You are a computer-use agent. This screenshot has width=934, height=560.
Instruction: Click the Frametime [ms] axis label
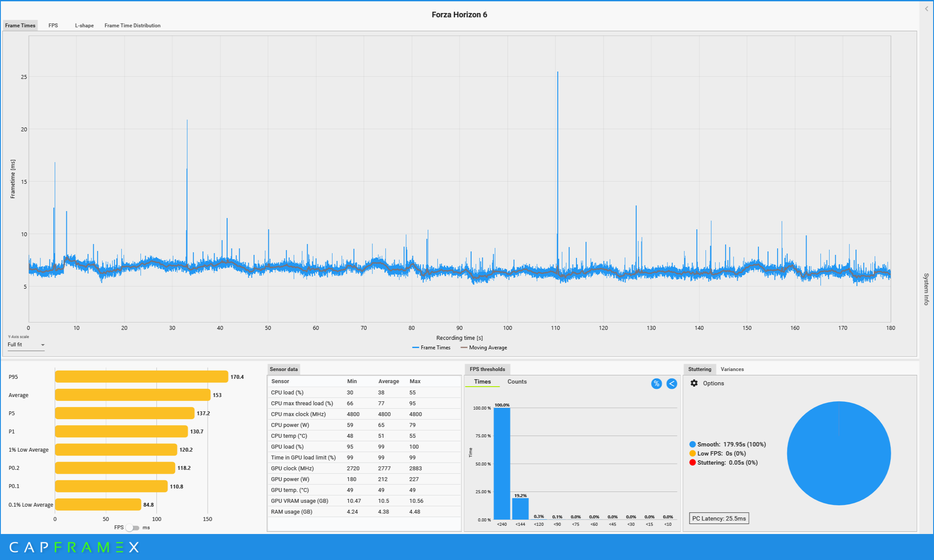click(x=13, y=179)
